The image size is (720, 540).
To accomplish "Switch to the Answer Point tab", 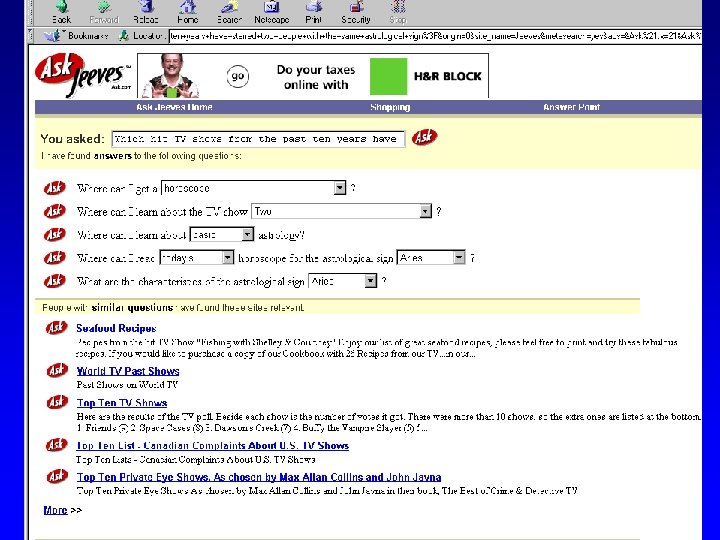I will [571, 107].
